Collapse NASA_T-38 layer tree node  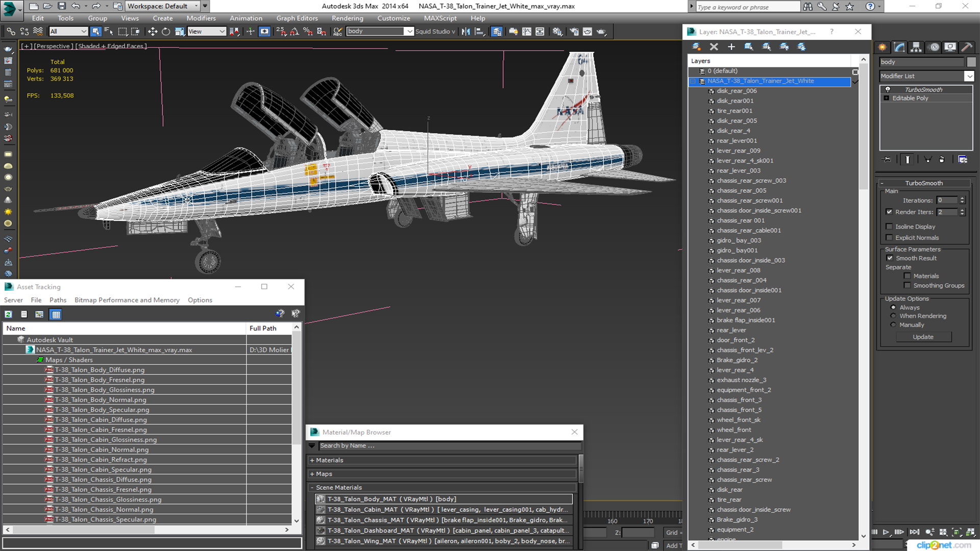click(x=693, y=81)
